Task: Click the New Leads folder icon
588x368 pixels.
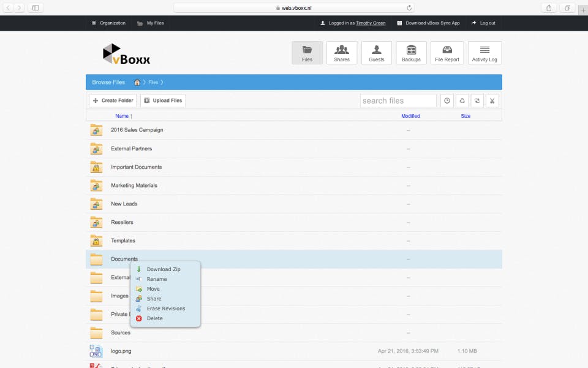Action: [96, 204]
